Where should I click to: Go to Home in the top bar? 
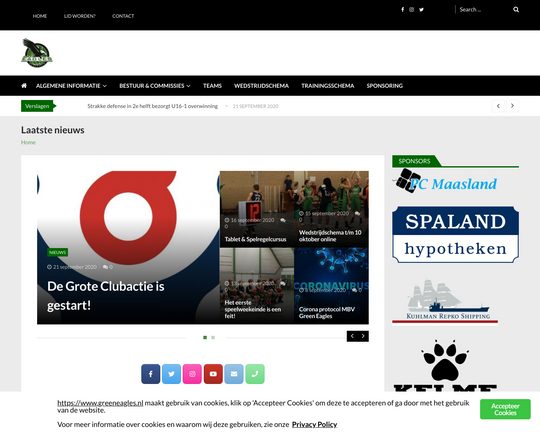click(x=40, y=16)
